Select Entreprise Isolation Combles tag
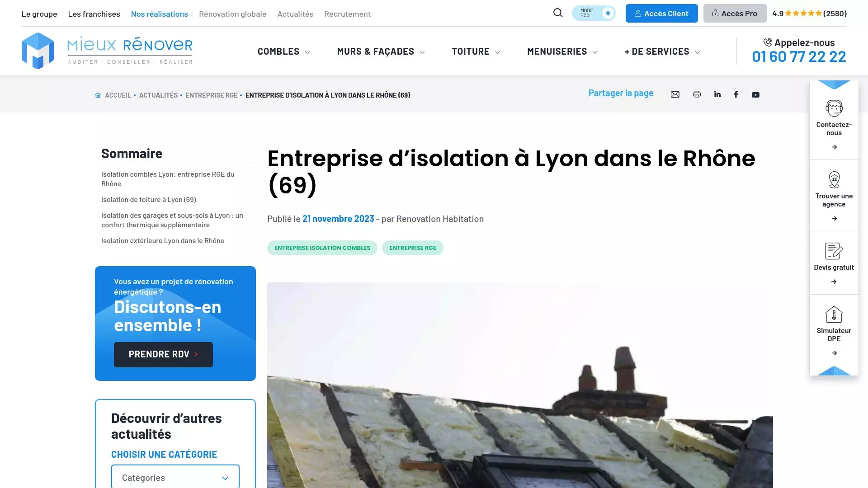Image resolution: width=868 pixels, height=488 pixels. point(322,248)
